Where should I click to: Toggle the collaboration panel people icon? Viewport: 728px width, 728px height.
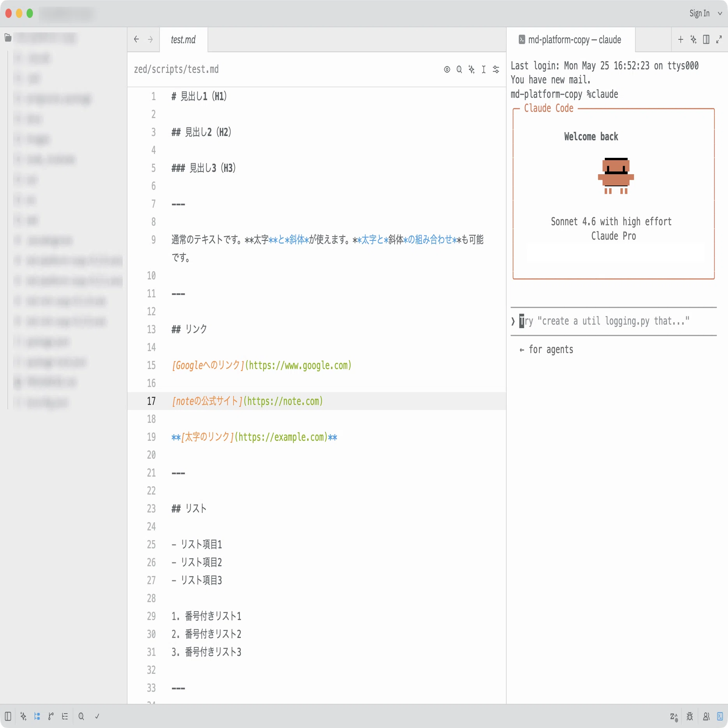(706, 716)
